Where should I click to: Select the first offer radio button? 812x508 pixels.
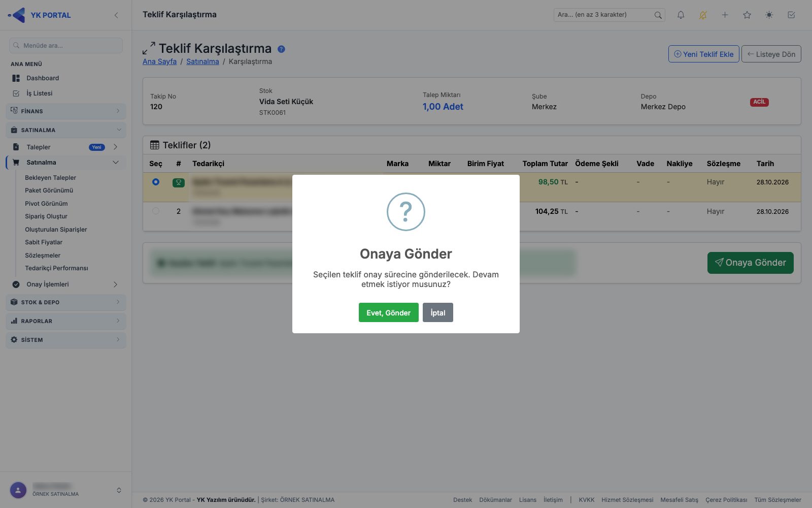tap(156, 182)
